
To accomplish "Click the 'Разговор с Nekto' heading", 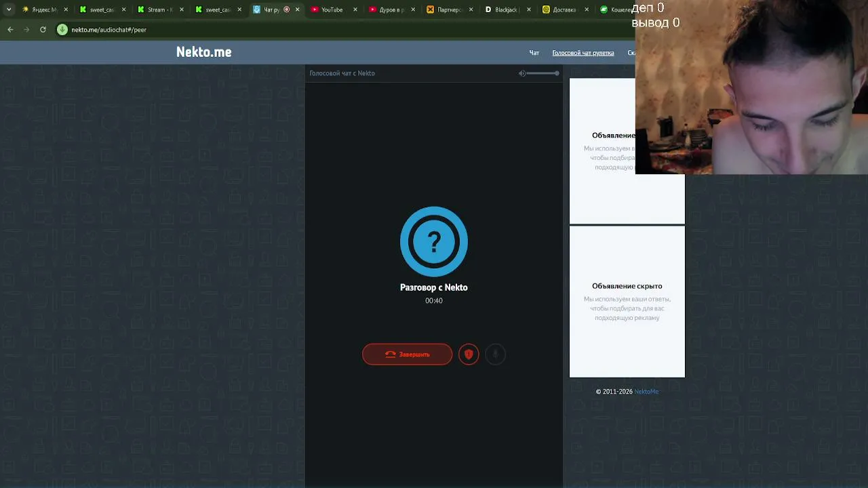I will pos(434,287).
